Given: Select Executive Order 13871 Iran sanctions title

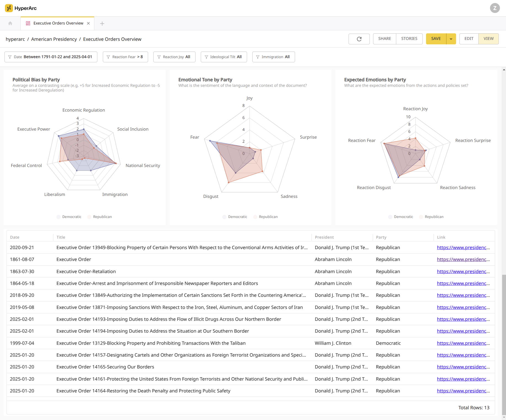Looking at the screenshot, I should coord(180,308).
